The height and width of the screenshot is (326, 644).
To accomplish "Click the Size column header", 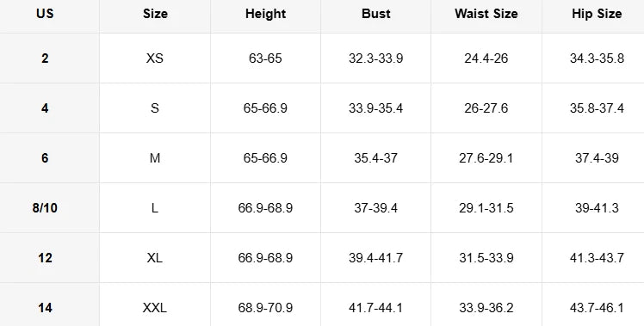I will pyautogui.click(x=155, y=14).
